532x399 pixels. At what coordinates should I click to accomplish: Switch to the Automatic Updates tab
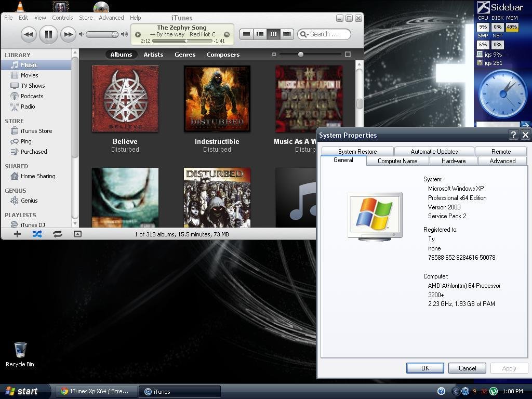(x=434, y=151)
